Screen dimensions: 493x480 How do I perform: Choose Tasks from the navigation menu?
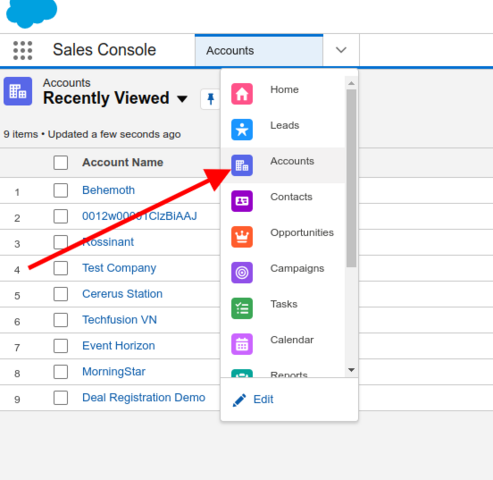[283, 308]
